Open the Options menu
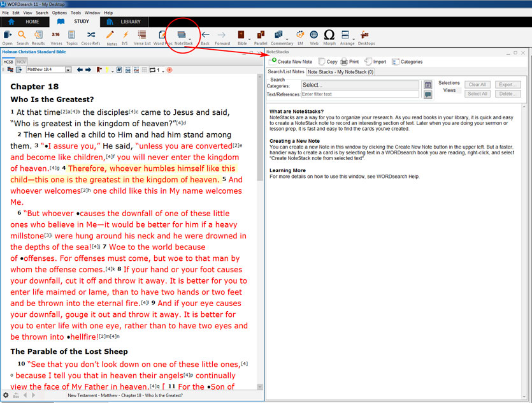The width and height of the screenshot is (532, 403). pos(59,13)
